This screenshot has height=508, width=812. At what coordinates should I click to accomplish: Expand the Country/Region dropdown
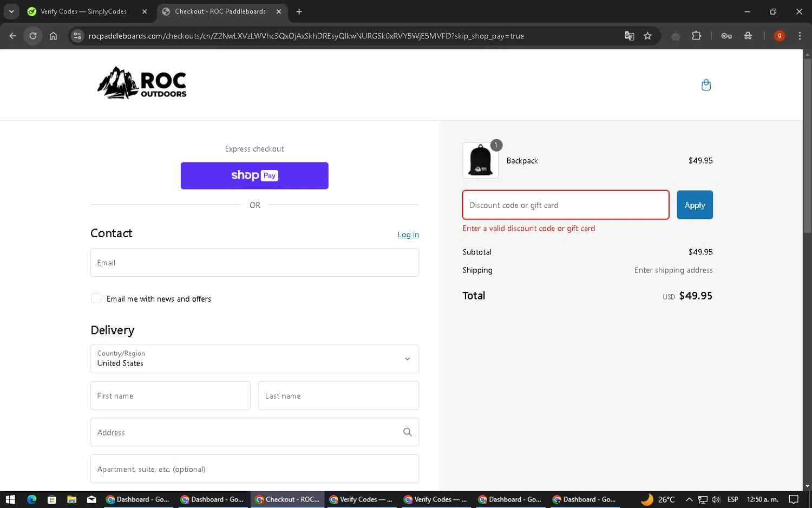254,359
